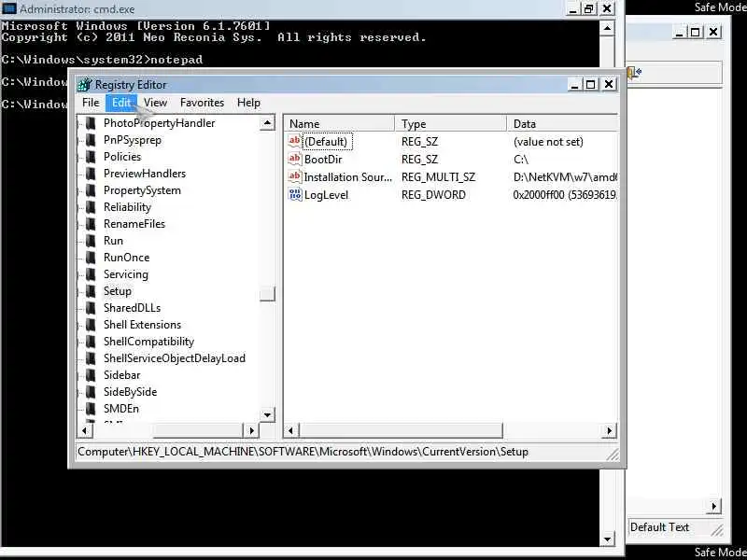Select the RenameFiles folder icon

click(x=91, y=224)
